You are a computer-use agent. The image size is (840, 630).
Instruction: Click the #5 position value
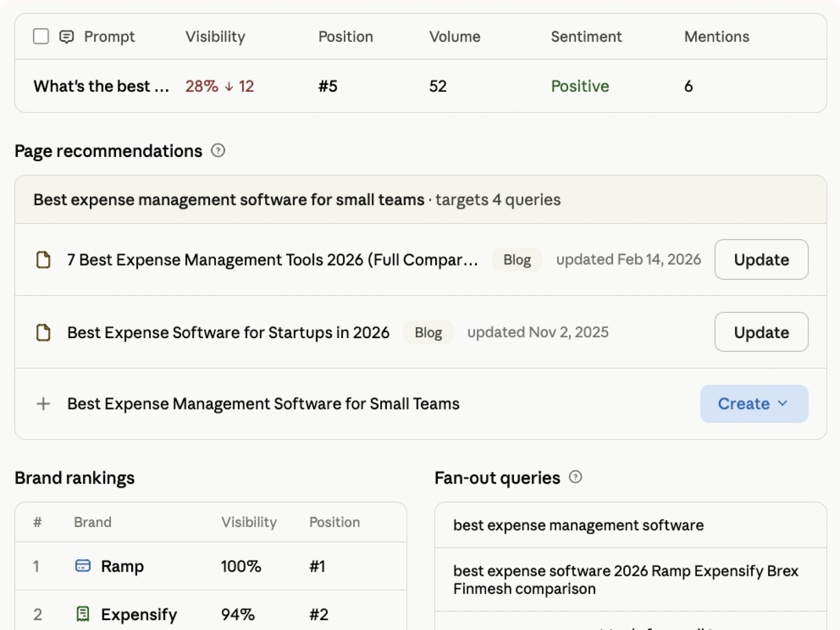pyautogui.click(x=328, y=86)
